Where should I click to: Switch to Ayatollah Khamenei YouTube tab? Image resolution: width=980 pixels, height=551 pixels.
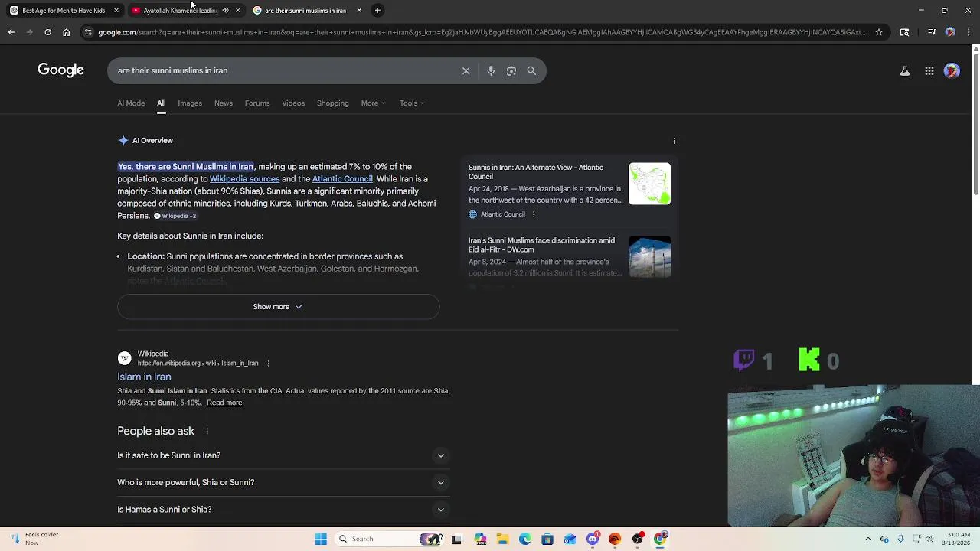180,10
